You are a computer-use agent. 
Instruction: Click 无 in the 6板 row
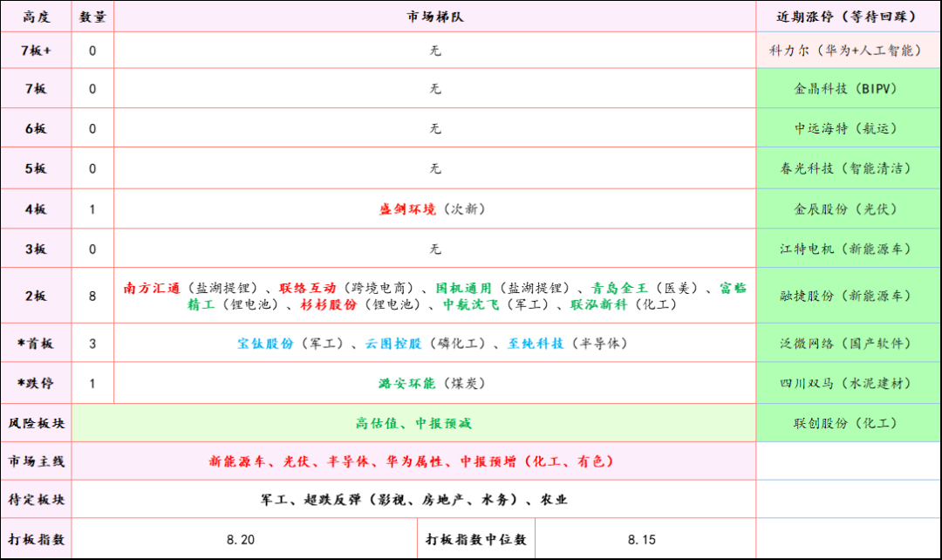point(435,128)
